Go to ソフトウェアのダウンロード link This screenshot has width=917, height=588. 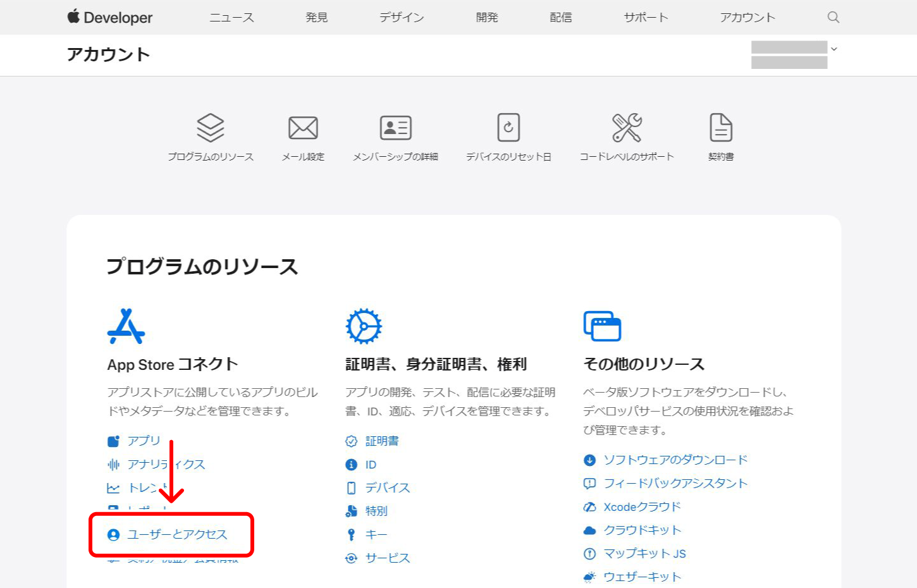tap(675, 460)
